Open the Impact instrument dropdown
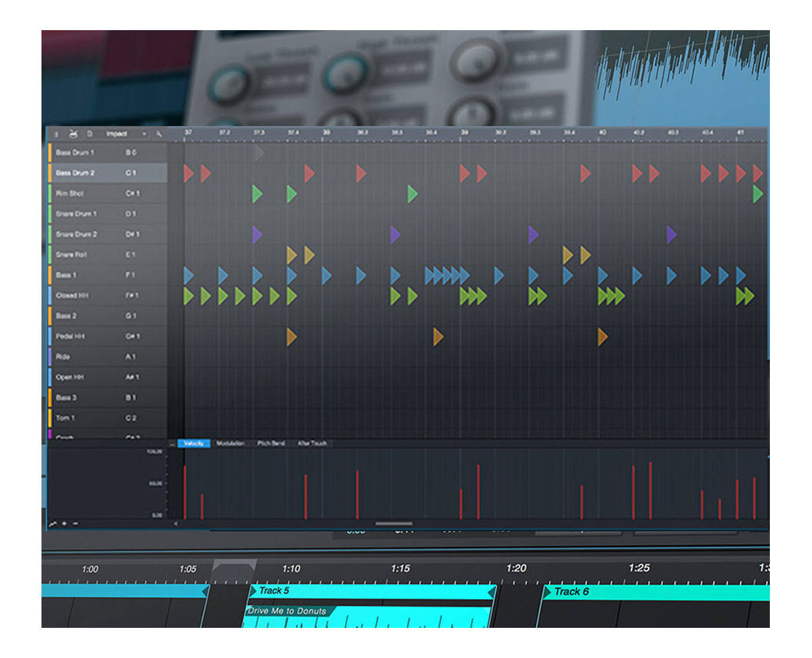The image size is (812, 658). click(125, 134)
